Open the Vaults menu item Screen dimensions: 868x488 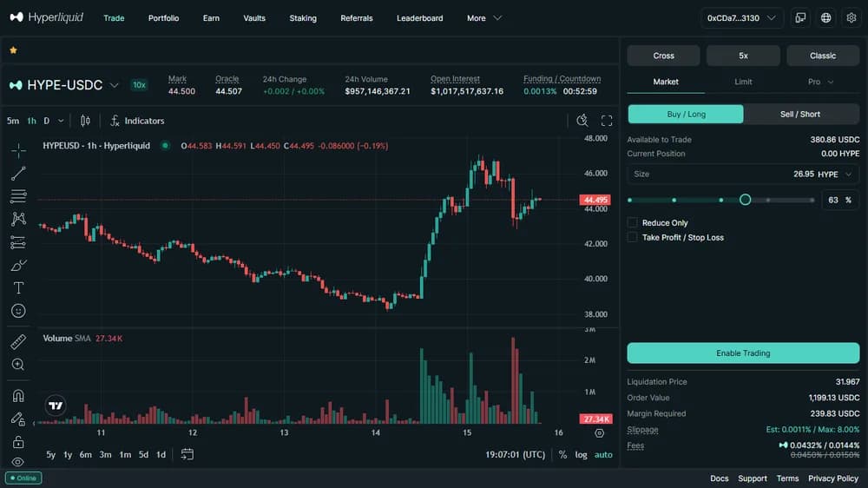pos(254,18)
